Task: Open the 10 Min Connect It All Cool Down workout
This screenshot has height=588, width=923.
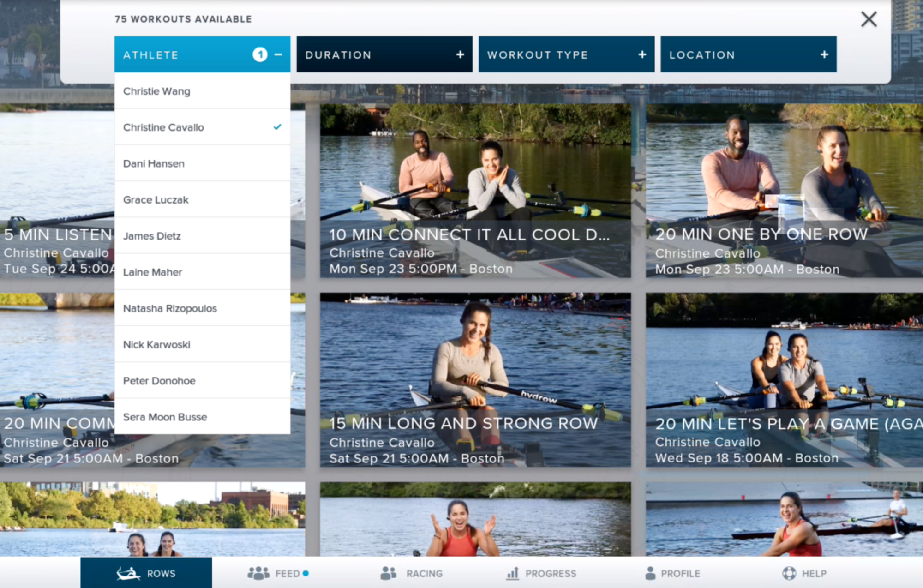Action: pyautogui.click(x=475, y=191)
